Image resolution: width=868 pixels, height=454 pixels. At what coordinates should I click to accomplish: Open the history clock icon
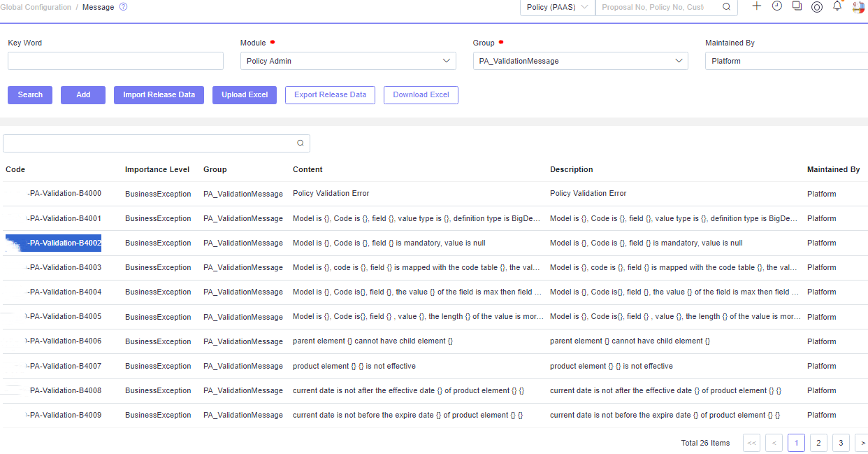776,6
